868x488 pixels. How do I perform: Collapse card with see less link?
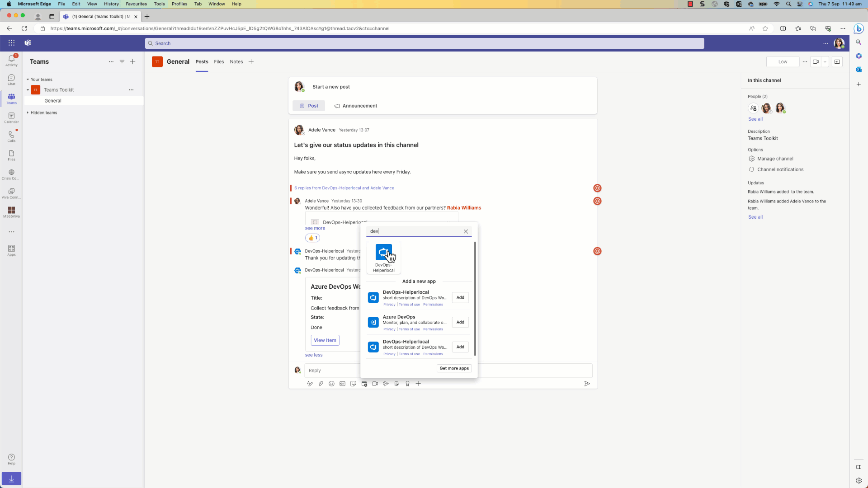pyautogui.click(x=313, y=355)
